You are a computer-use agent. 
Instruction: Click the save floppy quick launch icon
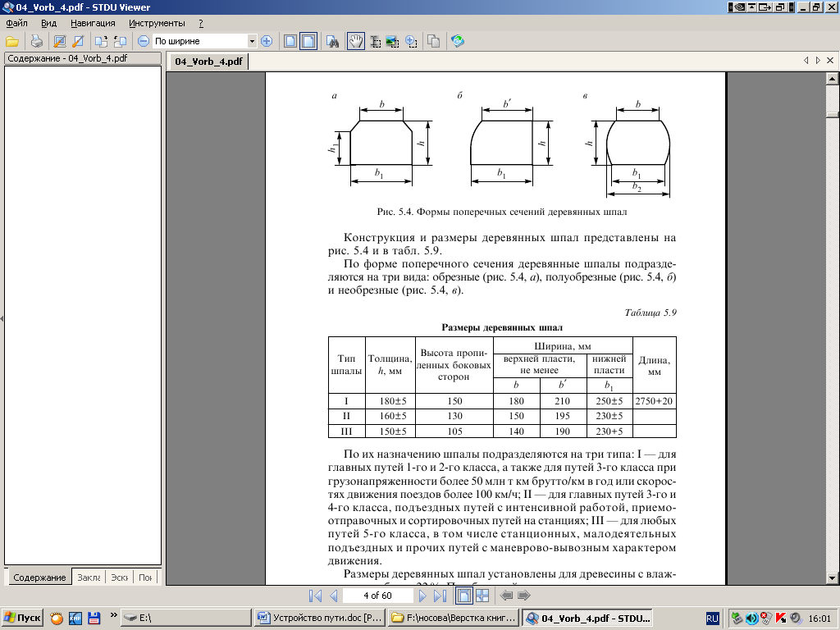94,619
